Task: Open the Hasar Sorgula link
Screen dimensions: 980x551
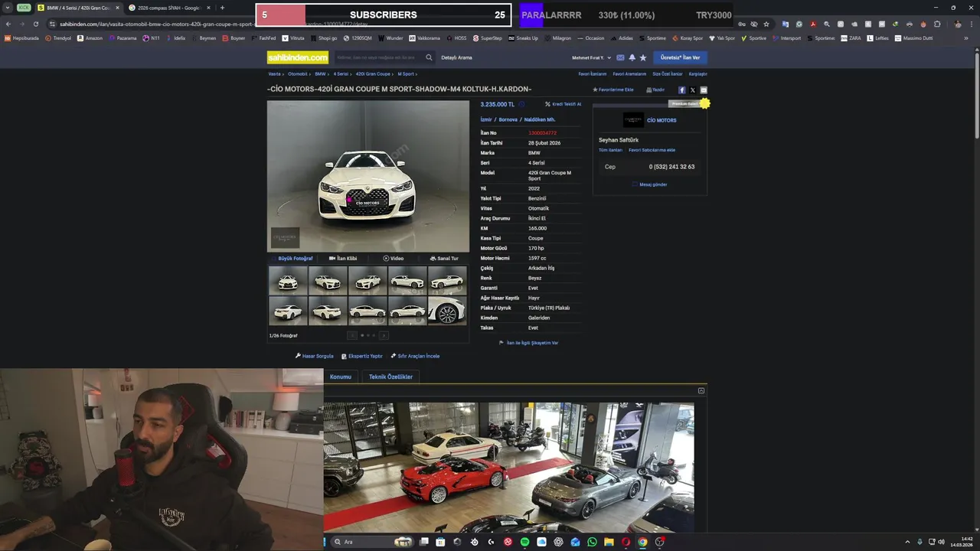Action: click(x=315, y=356)
